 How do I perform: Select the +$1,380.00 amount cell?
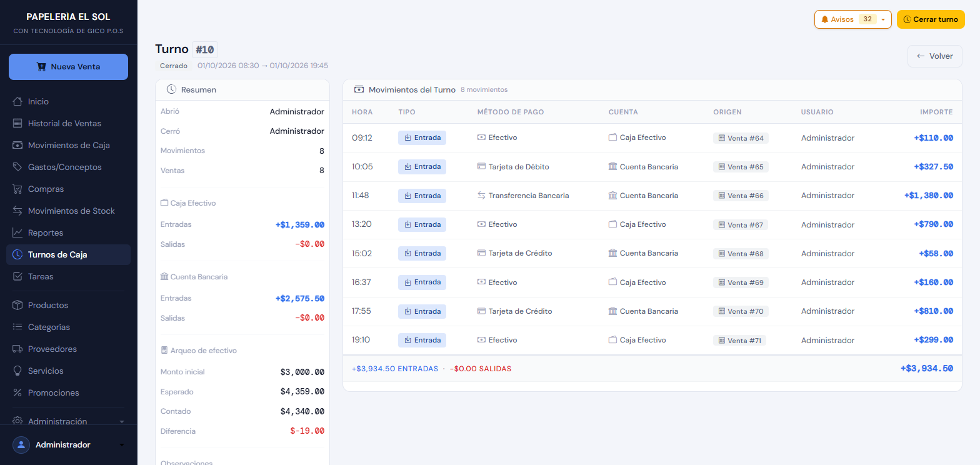pos(928,196)
